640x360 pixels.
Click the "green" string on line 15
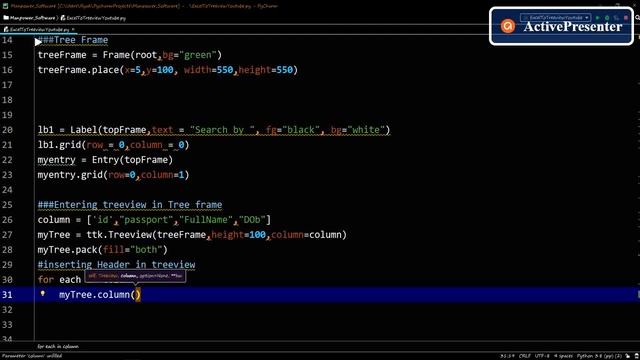[198, 55]
